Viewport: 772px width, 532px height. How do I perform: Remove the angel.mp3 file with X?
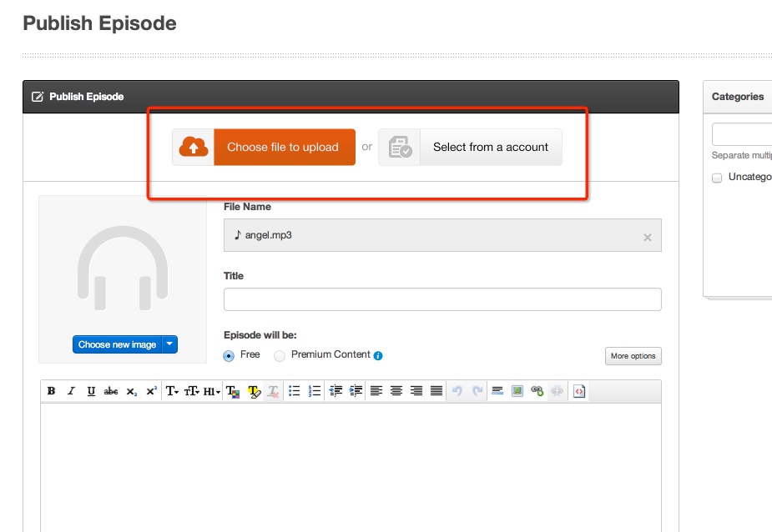647,238
